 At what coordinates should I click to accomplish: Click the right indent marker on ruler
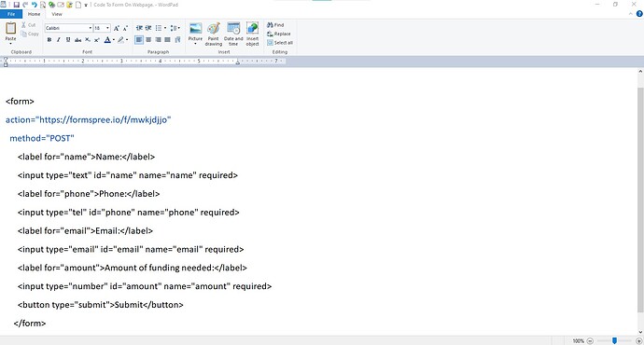click(237, 62)
